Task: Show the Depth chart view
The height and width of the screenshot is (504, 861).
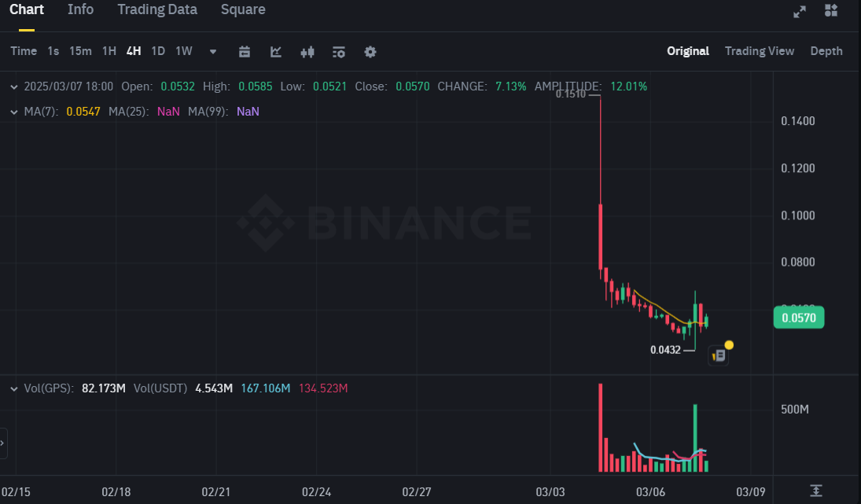Action: pyautogui.click(x=826, y=51)
